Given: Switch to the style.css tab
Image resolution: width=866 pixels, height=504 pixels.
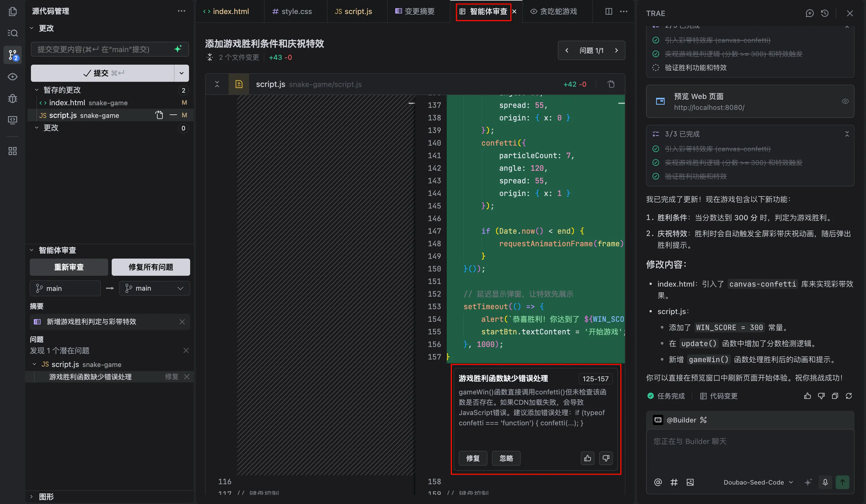Looking at the screenshot, I should click(292, 11).
